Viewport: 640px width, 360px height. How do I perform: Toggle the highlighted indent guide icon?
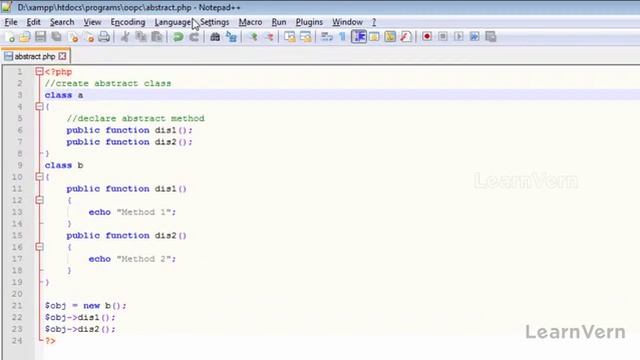tap(359, 37)
